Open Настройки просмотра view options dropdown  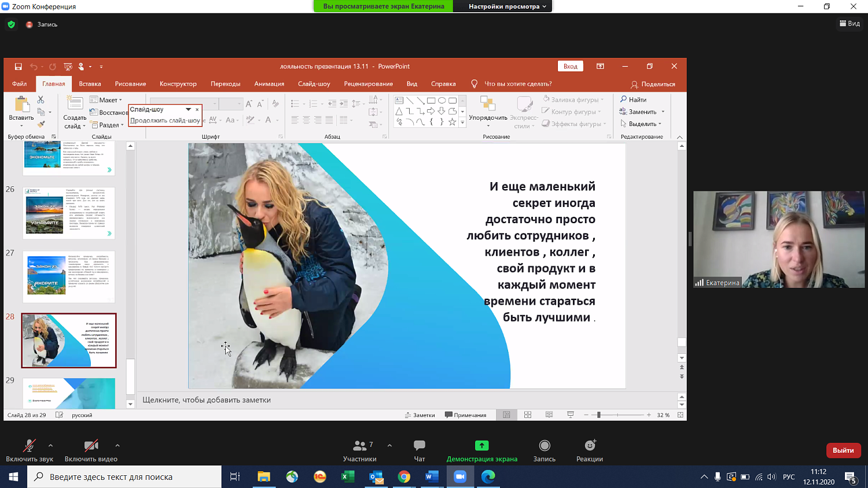click(507, 6)
